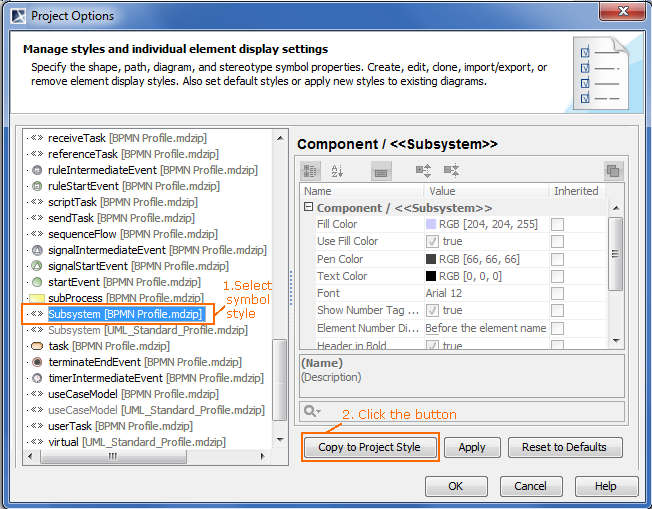The width and height of the screenshot is (652, 509).
Task: Click the horizontal scroll right arrow
Action: click(x=262, y=456)
